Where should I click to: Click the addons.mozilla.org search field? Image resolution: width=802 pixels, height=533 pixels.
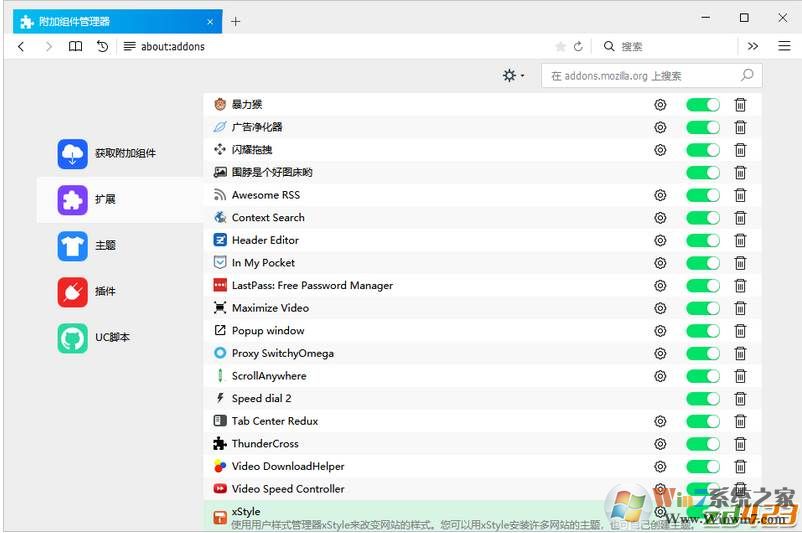[652, 76]
